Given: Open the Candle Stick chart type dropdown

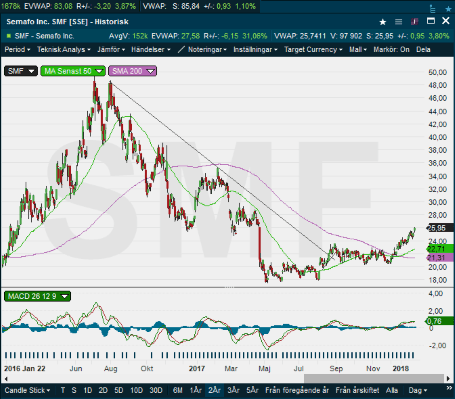Looking at the screenshot, I should (27, 390).
